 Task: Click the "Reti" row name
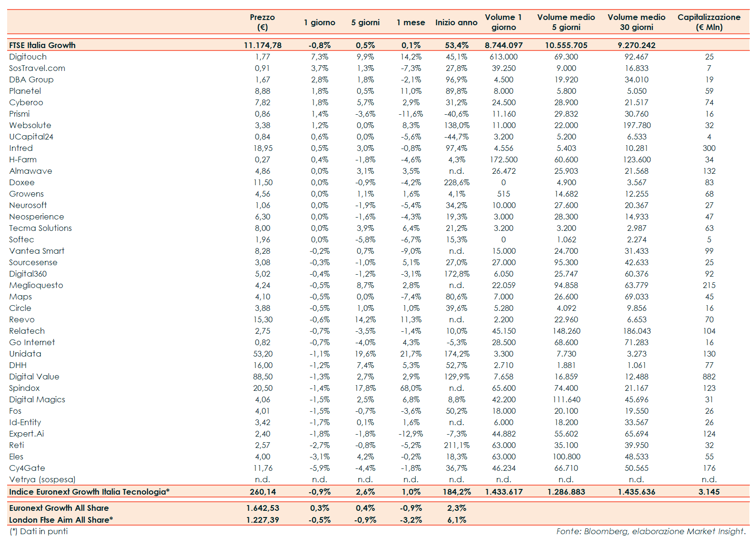click(x=17, y=445)
